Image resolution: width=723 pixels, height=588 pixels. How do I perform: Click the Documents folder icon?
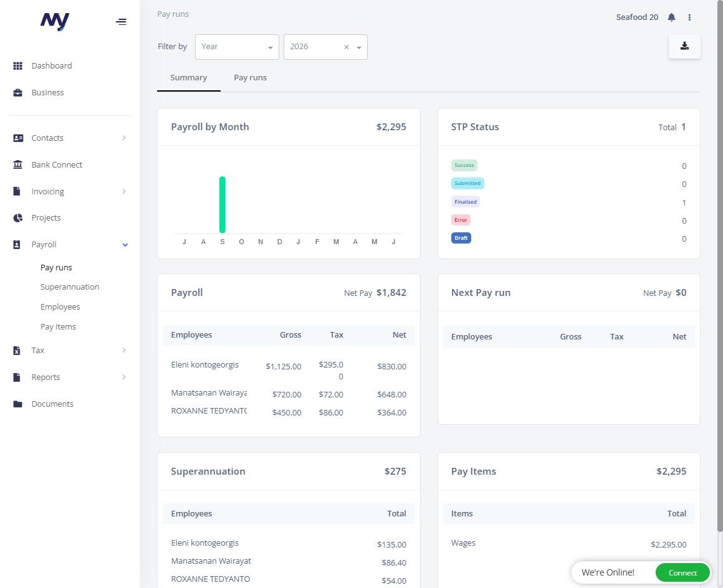17,404
